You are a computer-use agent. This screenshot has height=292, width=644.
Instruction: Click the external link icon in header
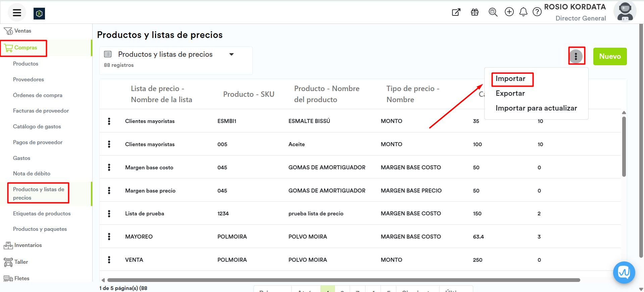pyautogui.click(x=456, y=12)
